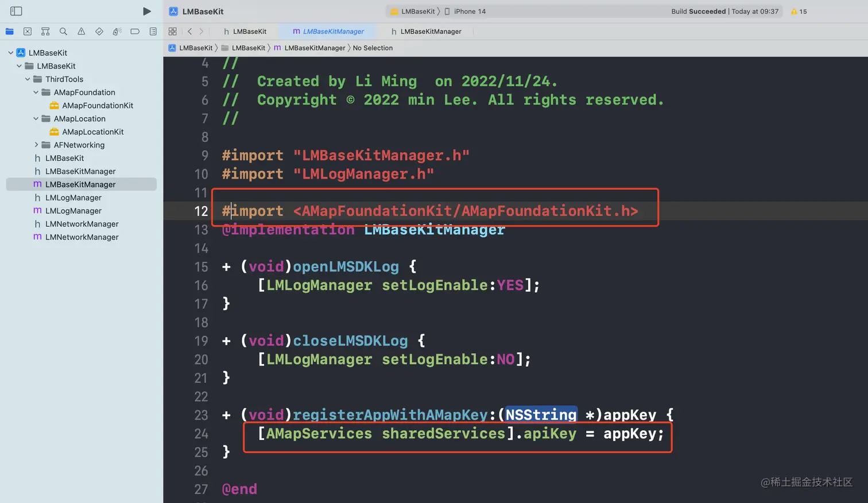Click the highlighted NSString type
Image resolution: width=868 pixels, height=503 pixels.
541,415
